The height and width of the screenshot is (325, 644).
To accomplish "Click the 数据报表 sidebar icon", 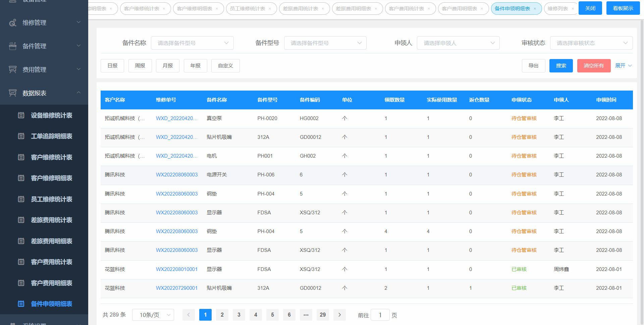I will click(x=13, y=93).
